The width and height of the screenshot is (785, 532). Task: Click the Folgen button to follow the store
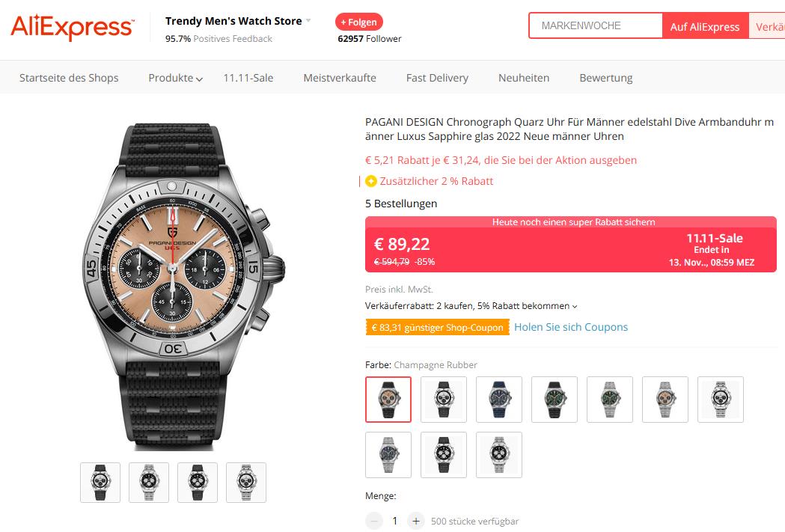[x=359, y=22]
